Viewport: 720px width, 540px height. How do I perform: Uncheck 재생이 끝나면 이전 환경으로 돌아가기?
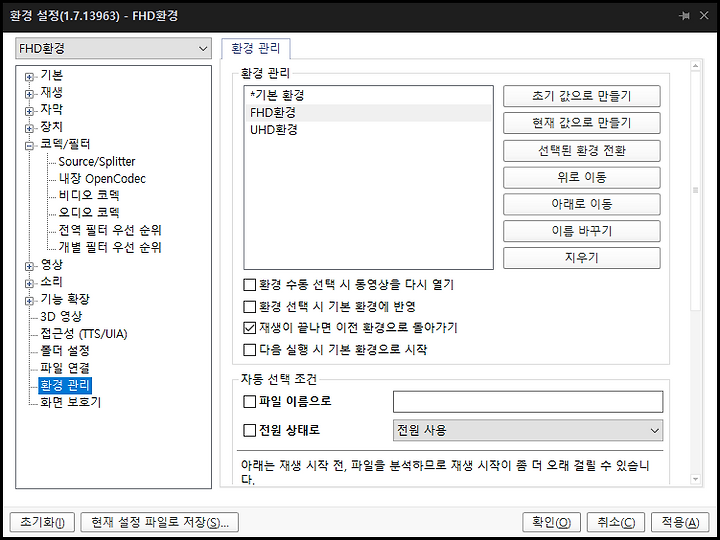click(249, 328)
